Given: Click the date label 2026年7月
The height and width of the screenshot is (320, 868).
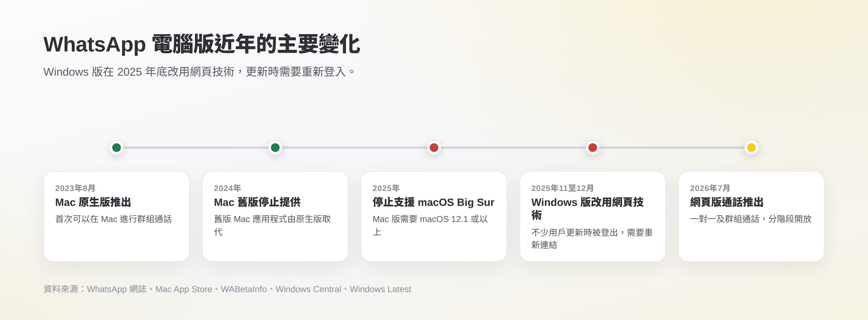Looking at the screenshot, I should 710,188.
